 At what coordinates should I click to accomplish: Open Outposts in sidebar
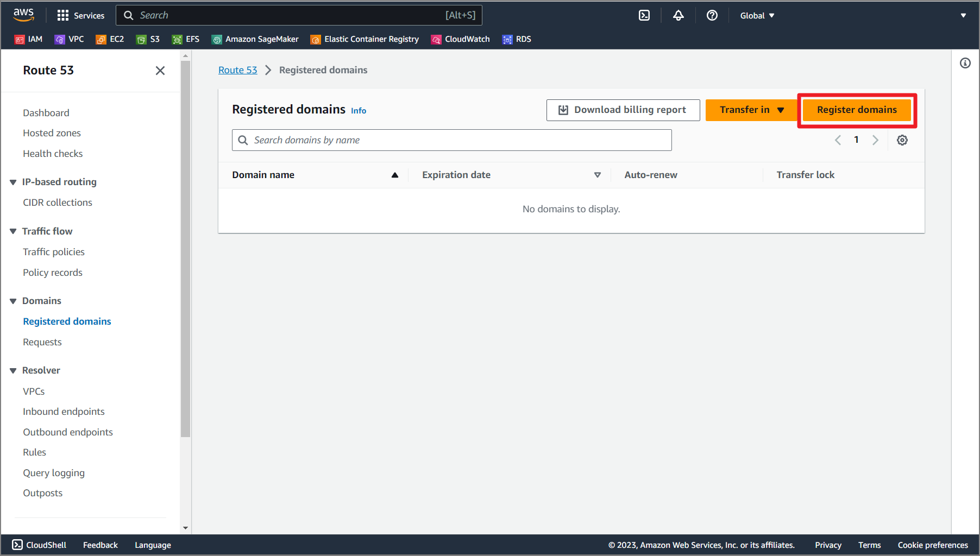(42, 493)
